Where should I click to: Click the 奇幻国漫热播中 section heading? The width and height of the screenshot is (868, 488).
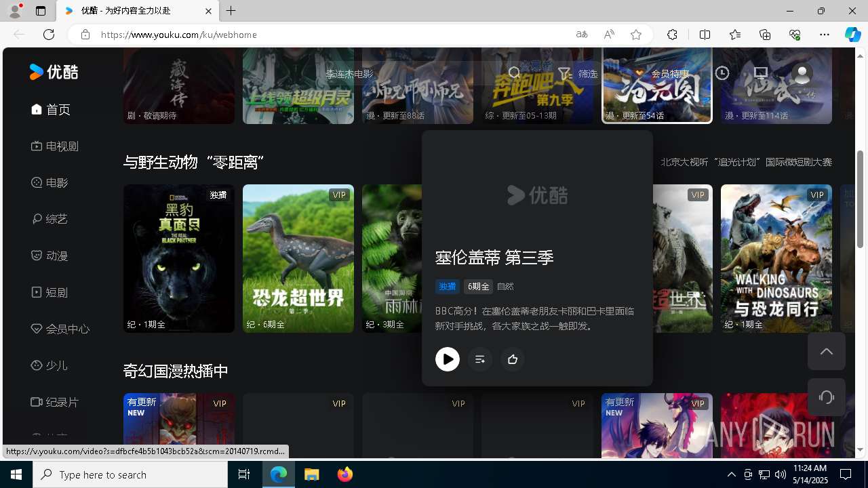tap(176, 371)
